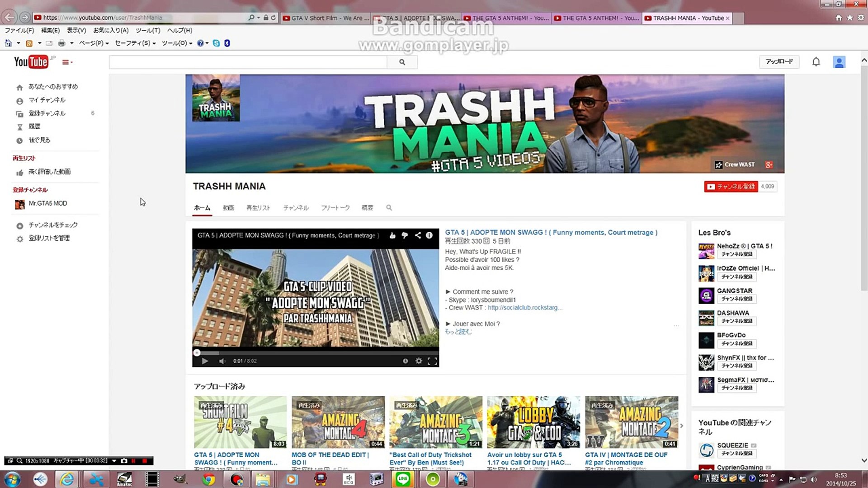Click the RSS feeds toolbar icon
Viewport: 868px width, 488px height.
tap(29, 43)
